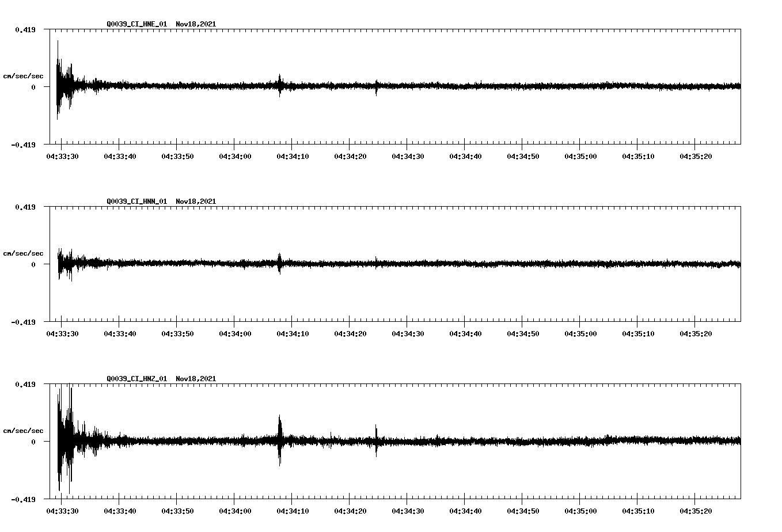Click the 04:35:20 time label under HNN plot
782x532 pixels.
click(x=696, y=334)
